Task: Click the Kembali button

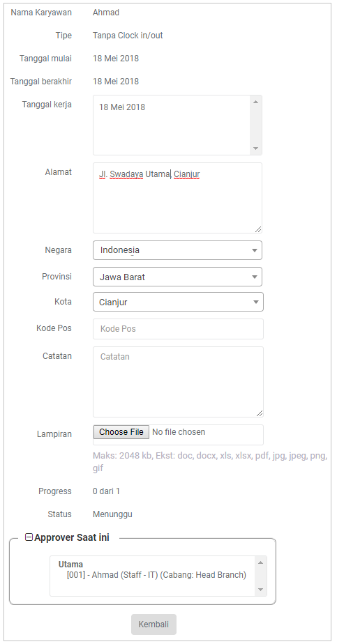Action: [x=153, y=624]
